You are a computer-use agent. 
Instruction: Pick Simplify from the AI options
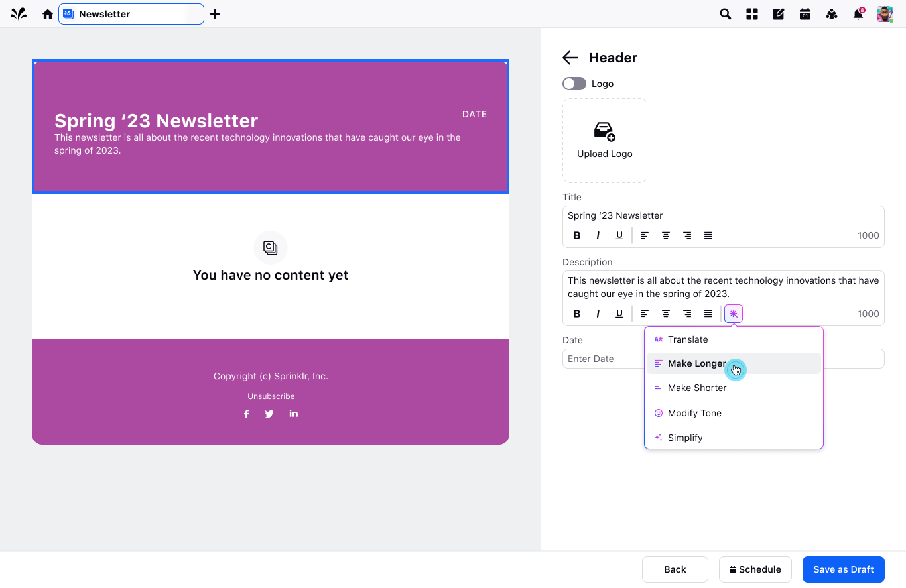[685, 437]
